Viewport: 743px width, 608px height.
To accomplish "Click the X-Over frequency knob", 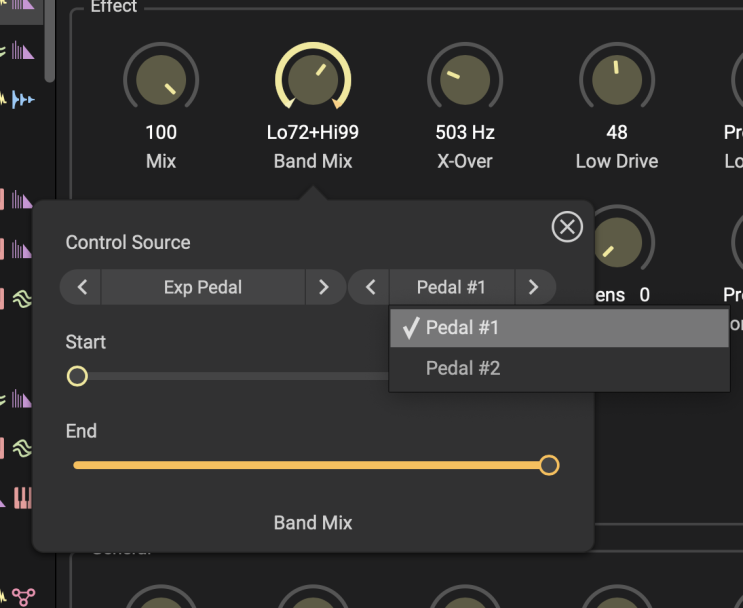I will tap(465, 80).
